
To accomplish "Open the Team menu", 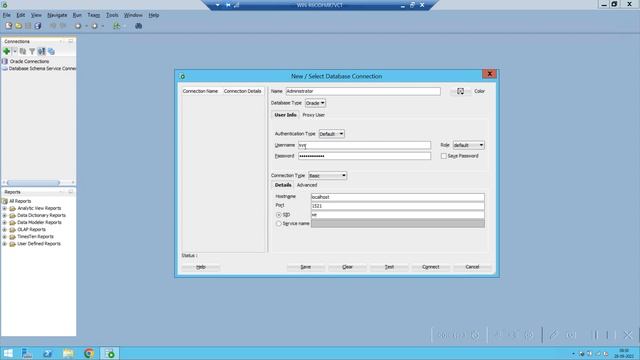I will 93,15.
